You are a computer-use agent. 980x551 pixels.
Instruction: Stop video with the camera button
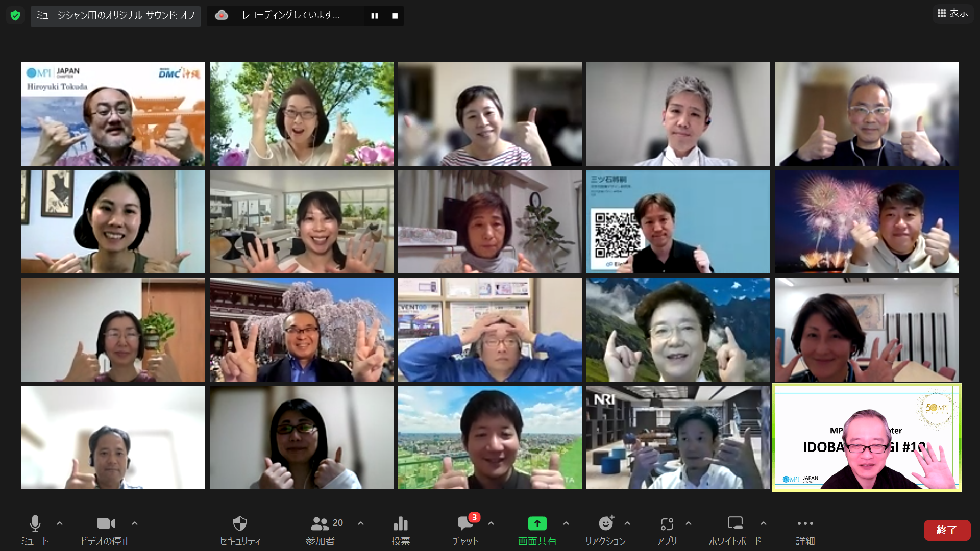pyautogui.click(x=106, y=524)
